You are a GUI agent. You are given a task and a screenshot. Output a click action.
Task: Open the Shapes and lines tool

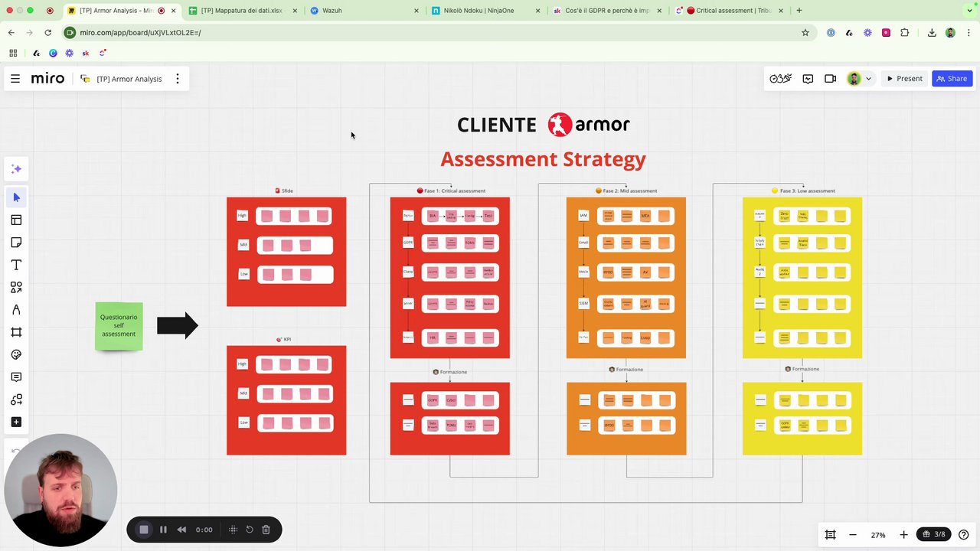coord(16,287)
